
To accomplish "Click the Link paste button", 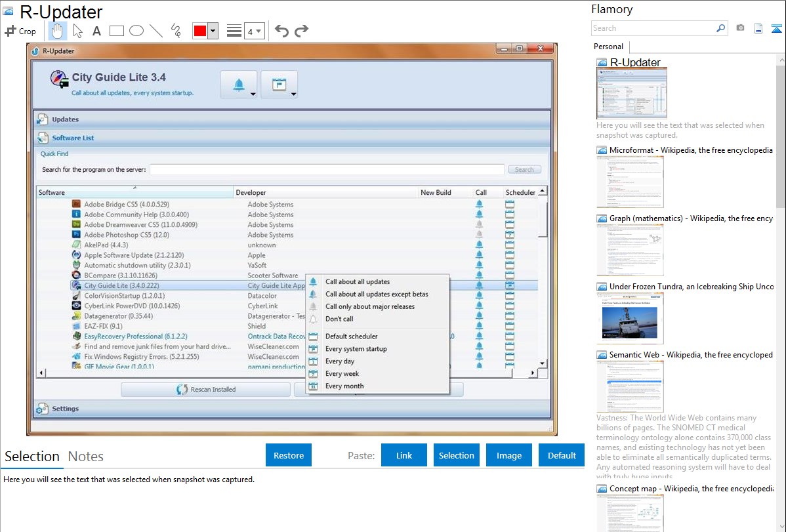I will click(404, 455).
